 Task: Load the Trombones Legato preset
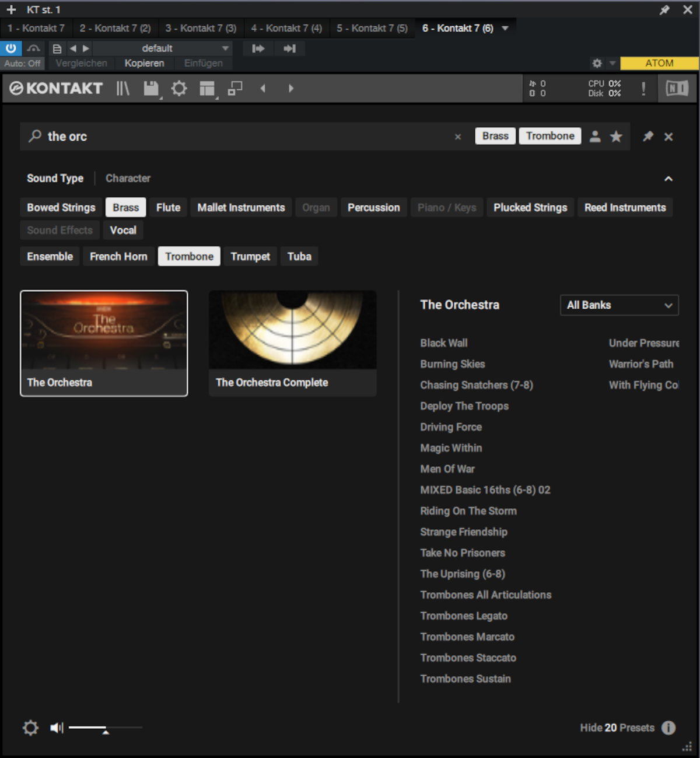(x=464, y=616)
